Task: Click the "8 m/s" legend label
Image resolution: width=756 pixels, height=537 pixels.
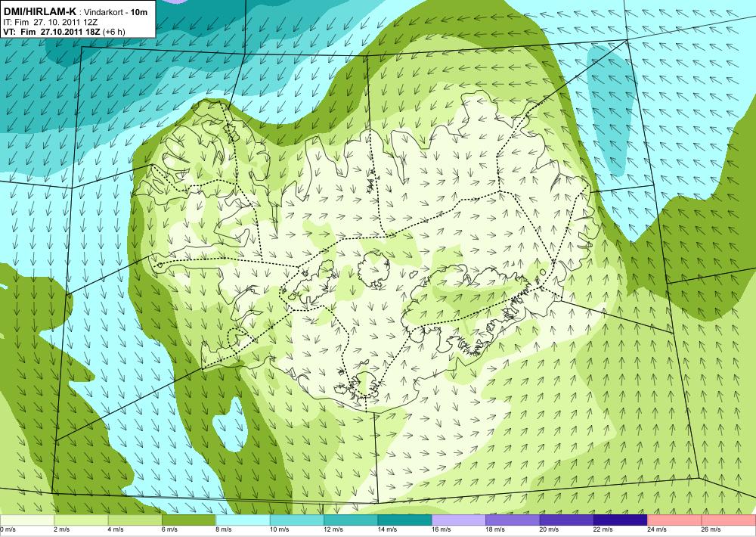Action: [224, 529]
